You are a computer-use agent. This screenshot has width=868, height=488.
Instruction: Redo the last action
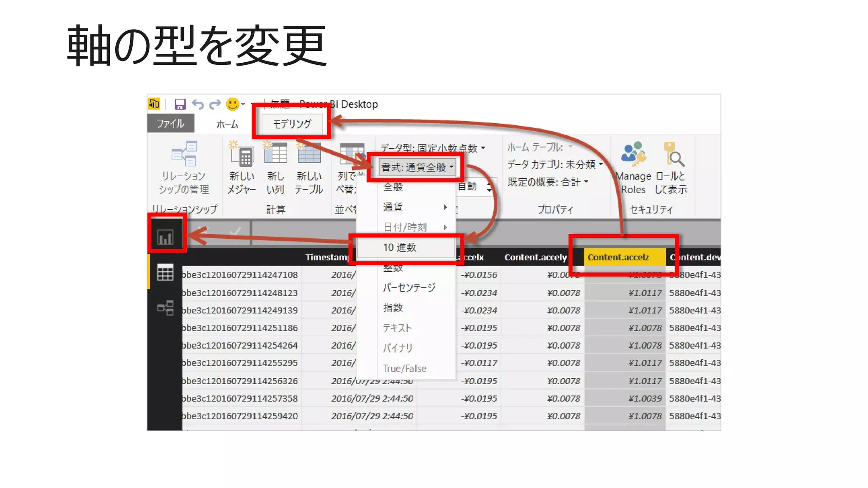click(x=215, y=104)
